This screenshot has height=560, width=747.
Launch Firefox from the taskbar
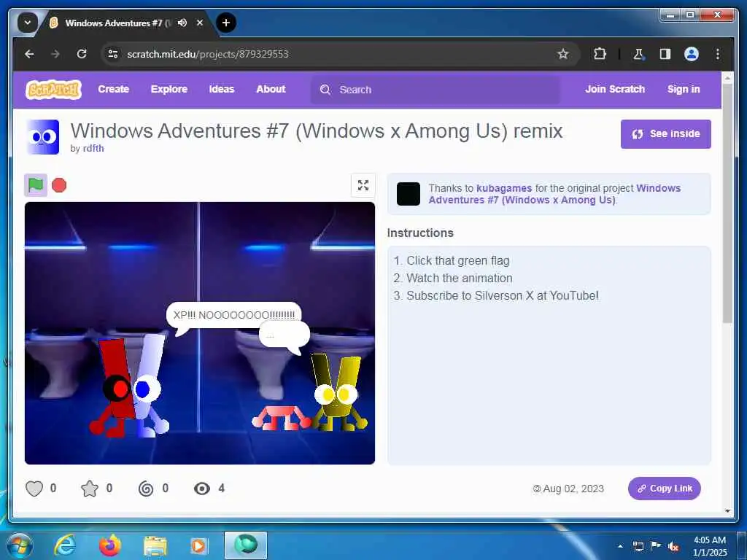[109, 545]
